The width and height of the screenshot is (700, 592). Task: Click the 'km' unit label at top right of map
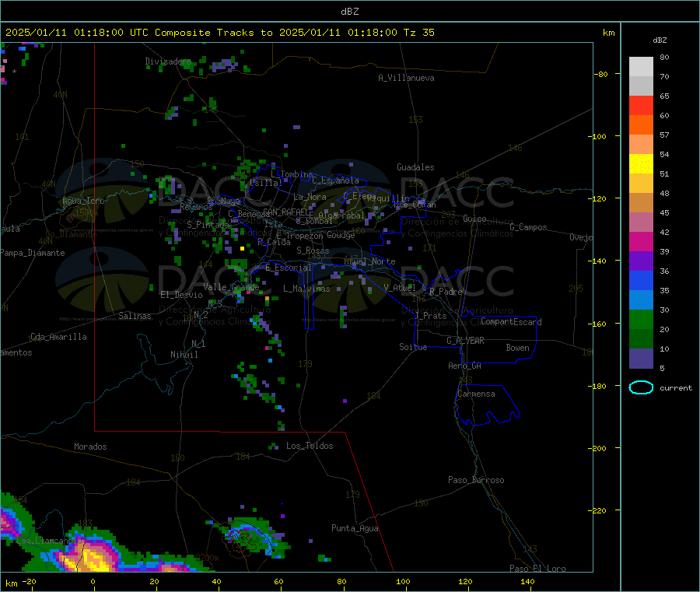tap(609, 33)
